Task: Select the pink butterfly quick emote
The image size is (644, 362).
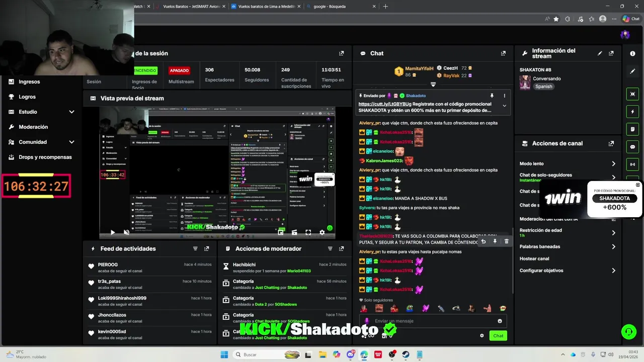Action: point(425,309)
